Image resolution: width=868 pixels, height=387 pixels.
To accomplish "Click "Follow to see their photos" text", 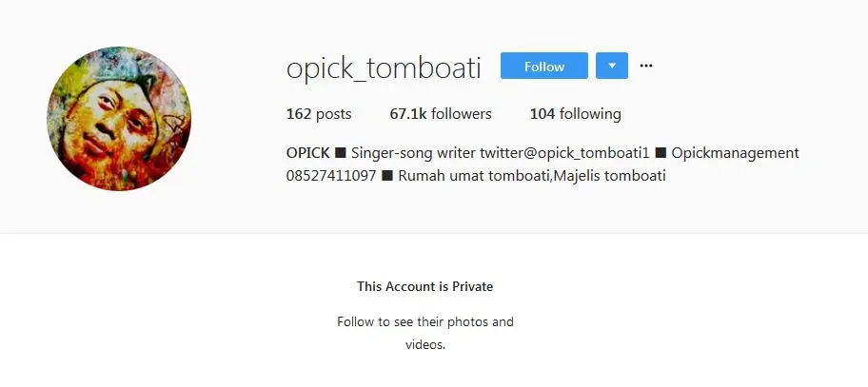I will pyautogui.click(x=425, y=322).
